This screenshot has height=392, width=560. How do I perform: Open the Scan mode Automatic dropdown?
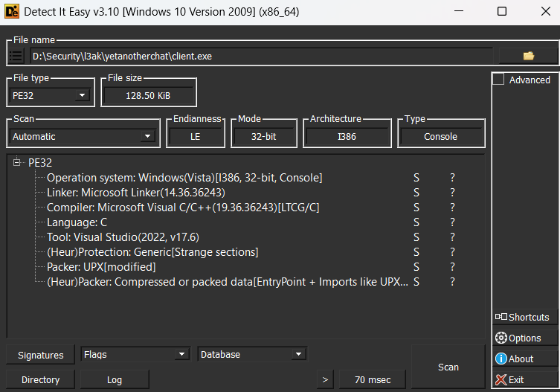pyautogui.click(x=83, y=137)
